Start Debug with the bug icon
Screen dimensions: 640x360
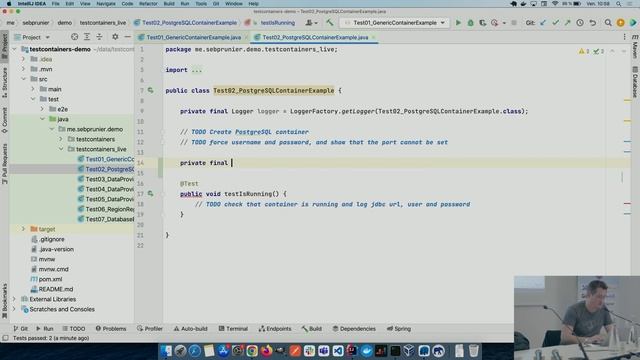(x=470, y=23)
